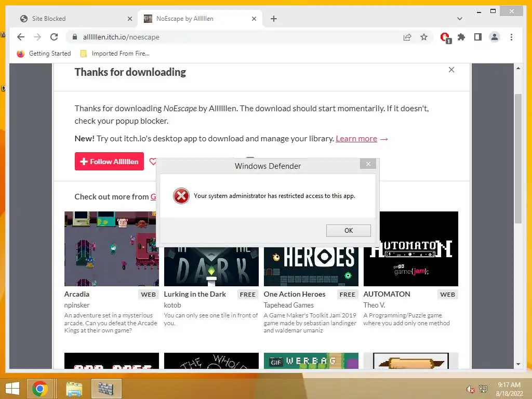Open the red ad blocker extension icon
Screen dimensions: 532x399
pyautogui.click(x=445, y=37)
